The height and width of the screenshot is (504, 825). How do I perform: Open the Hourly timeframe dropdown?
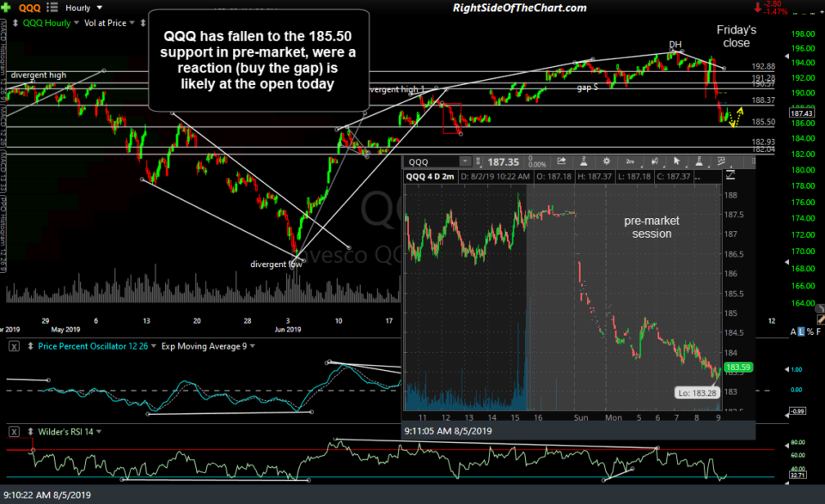[85, 7]
